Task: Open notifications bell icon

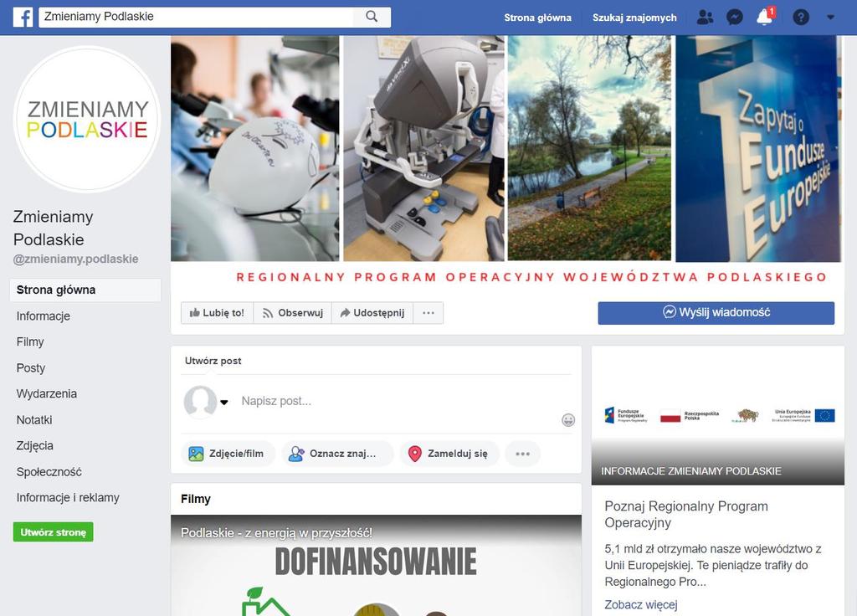Action: [765, 18]
